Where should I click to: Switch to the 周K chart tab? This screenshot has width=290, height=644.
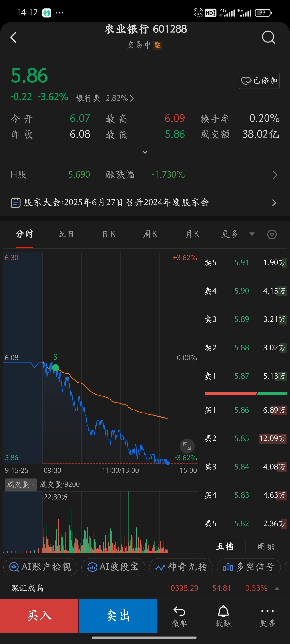(150, 234)
